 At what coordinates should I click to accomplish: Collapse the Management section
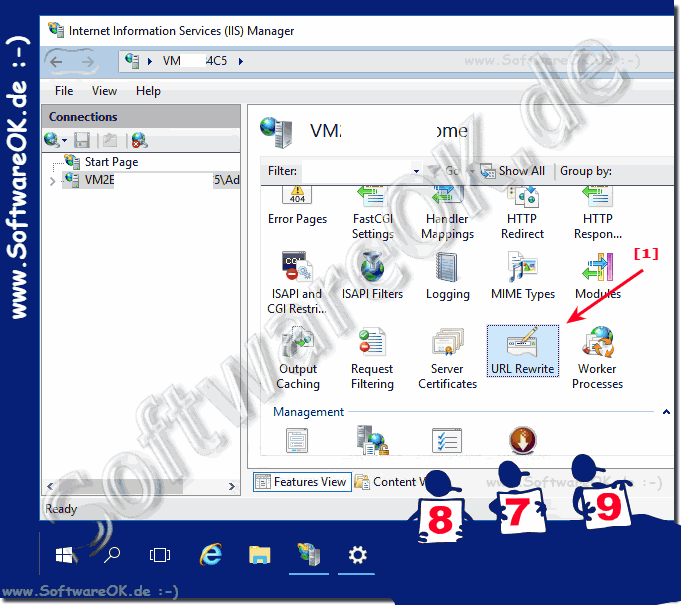[666, 411]
